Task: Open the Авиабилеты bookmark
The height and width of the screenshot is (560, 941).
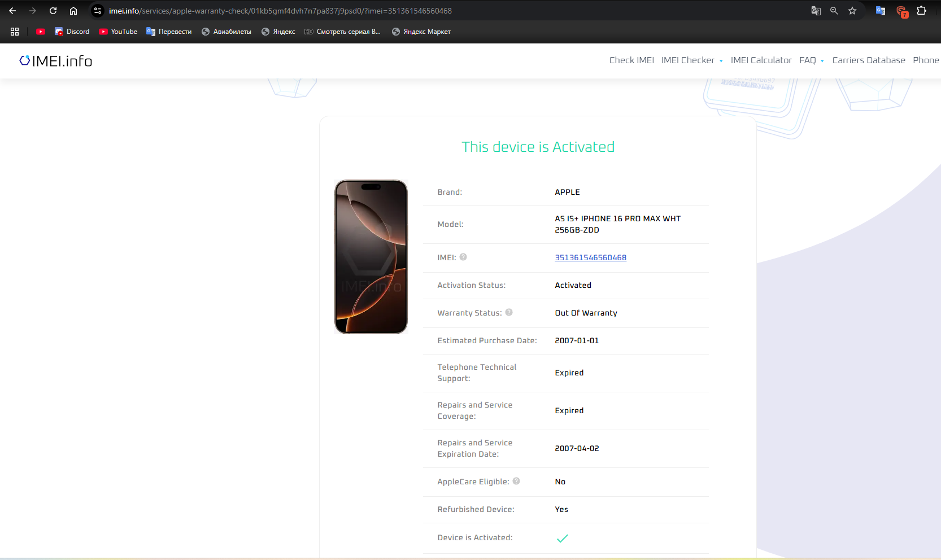Action: [226, 32]
